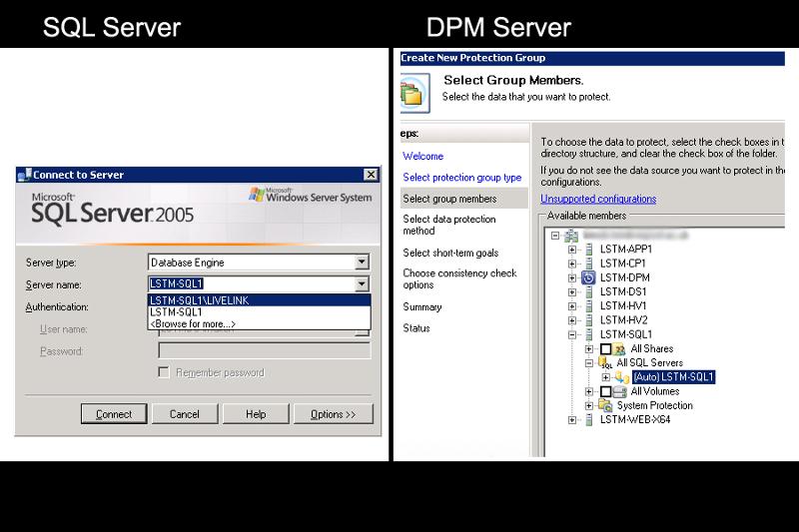Click the All Shares people icon
799x532 pixels.
(x=619, y=349)
